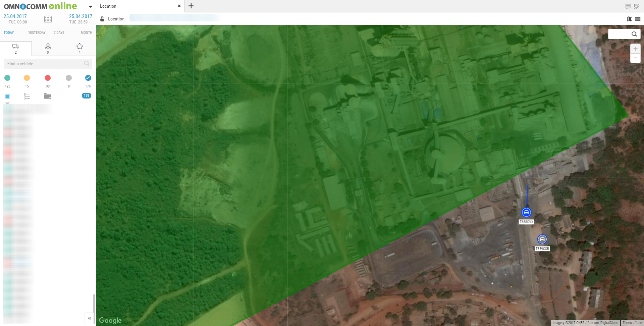Screen dimensions: 644x326
Task: Switch to the list view icon
Action: pyautogui.click(x=27, y=96)
